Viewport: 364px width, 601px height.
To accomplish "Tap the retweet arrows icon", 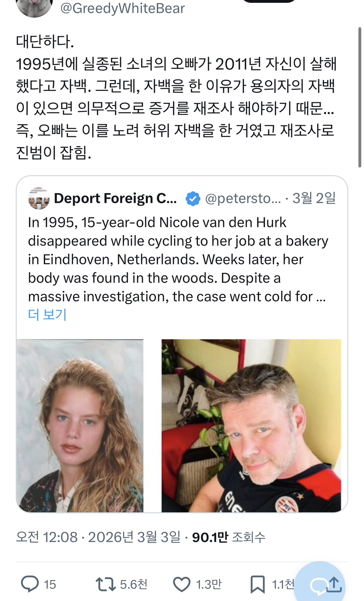I will (x=105, y=584).
